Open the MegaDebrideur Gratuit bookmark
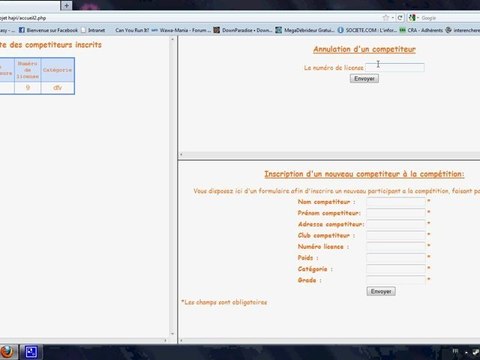 (305, 30)
